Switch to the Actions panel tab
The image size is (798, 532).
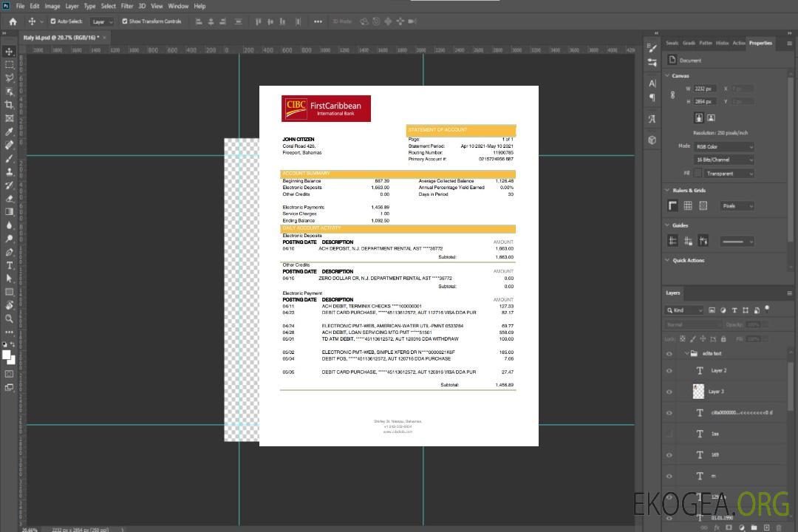[738, 43]
